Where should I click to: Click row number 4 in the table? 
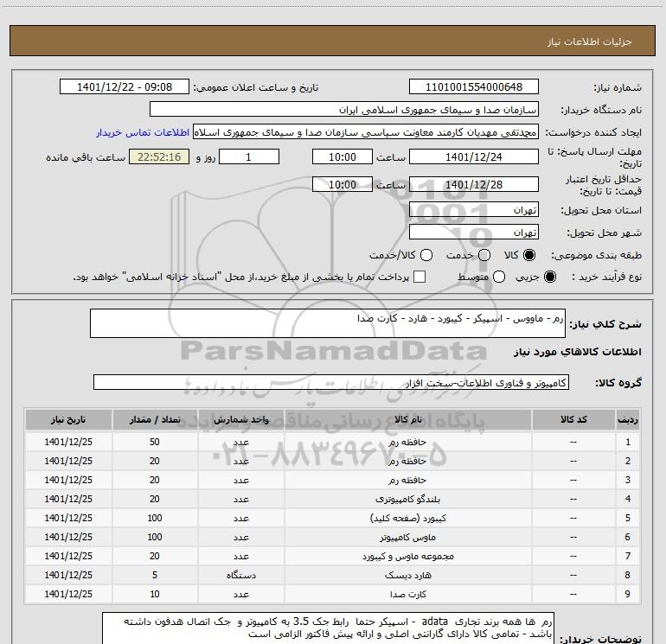(x=628, y=499)
